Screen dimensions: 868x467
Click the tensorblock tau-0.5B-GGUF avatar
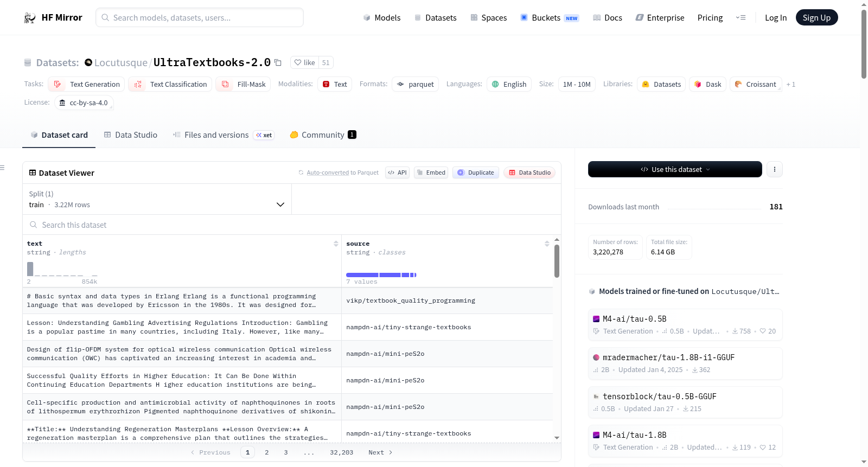click(596, 396)
